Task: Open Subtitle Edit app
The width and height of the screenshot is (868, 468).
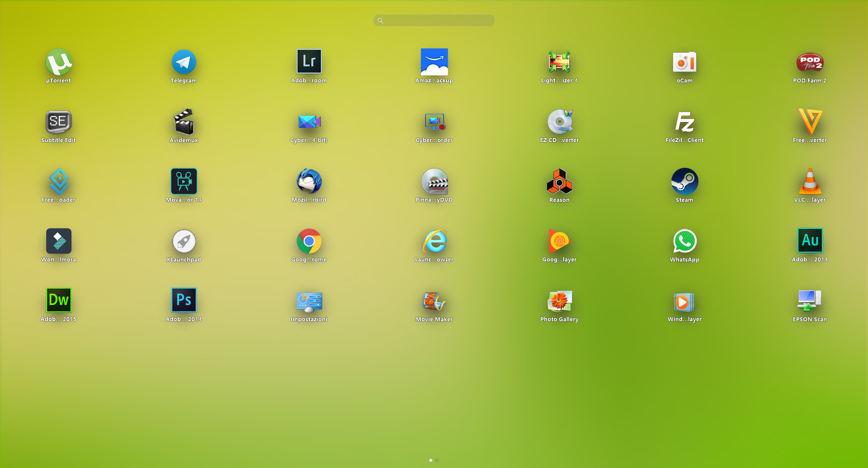Action: click(59, 122)
